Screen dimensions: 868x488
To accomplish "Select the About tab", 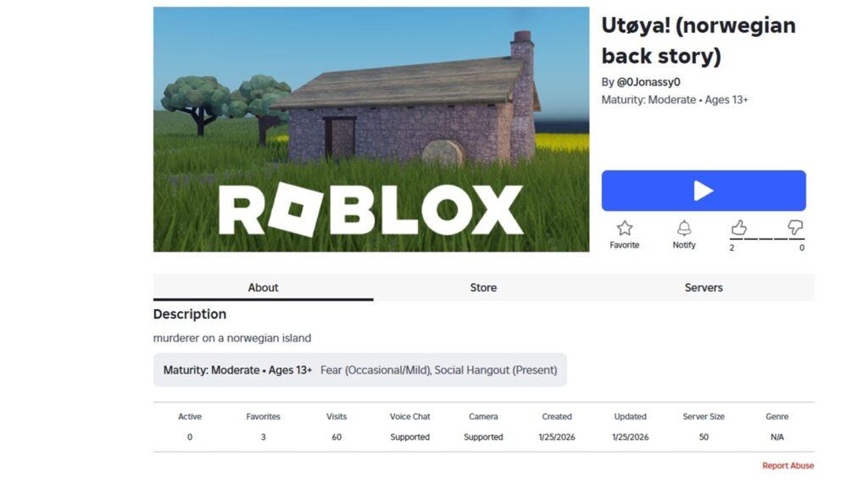I will [263, 287].
